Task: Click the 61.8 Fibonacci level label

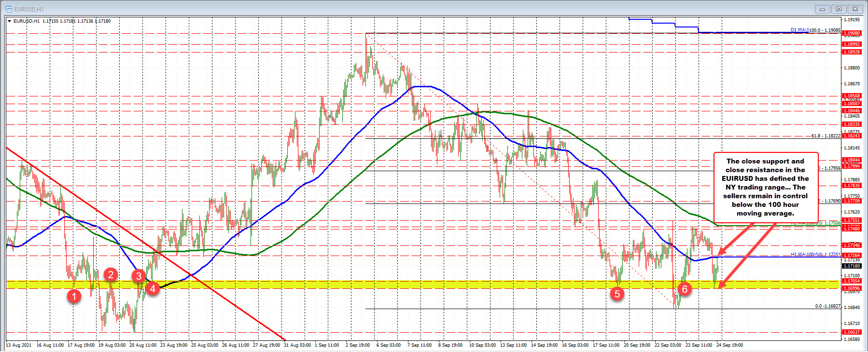Action: (825, 136)
